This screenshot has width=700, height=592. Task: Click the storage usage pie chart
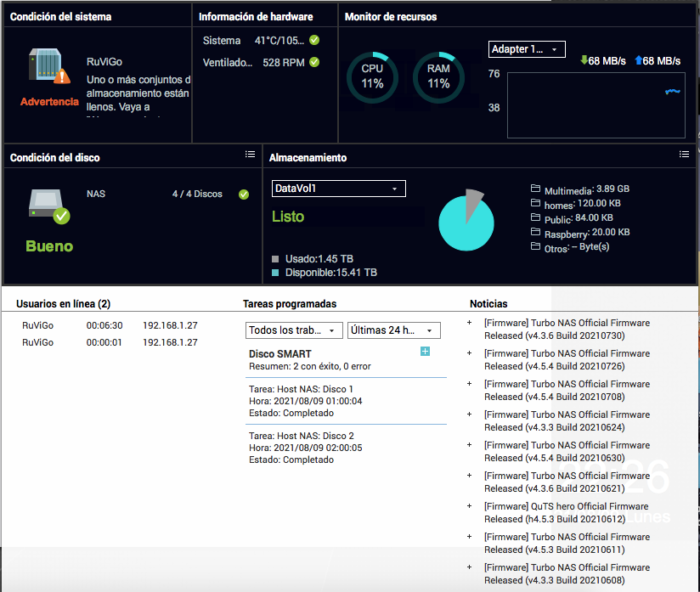[x=466, y=221]
